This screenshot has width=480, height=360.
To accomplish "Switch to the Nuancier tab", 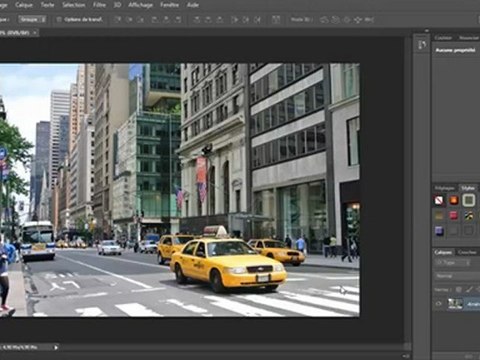I will [469, 38].
